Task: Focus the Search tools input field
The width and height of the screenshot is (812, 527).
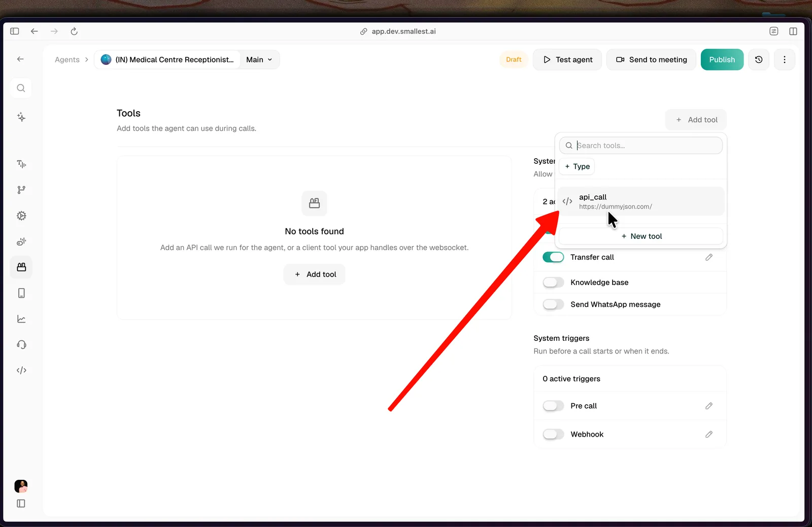Action: 641,146
